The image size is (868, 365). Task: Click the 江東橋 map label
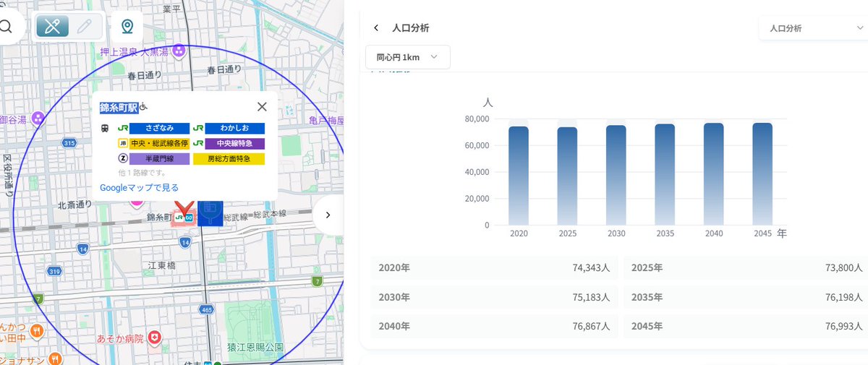coord(162,265)
